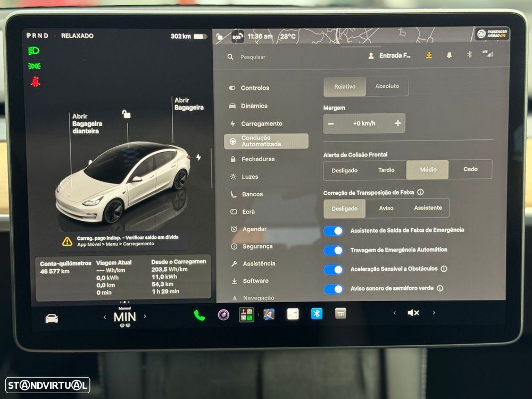Image resolution: width=532 pixels, height=399 pixels.
Task: Tap the 28°C outside temperature
Action: click(288, 36)
